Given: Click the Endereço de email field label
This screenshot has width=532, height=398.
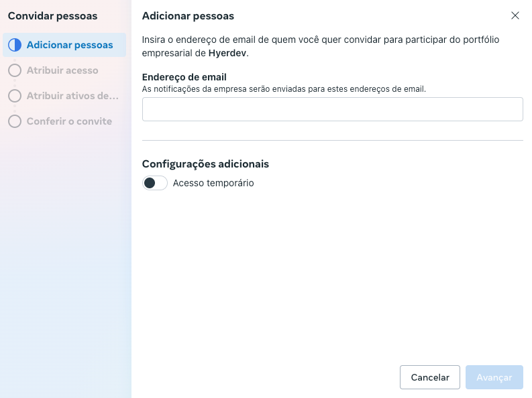Looking at the screenshot, I should point(184,77).
